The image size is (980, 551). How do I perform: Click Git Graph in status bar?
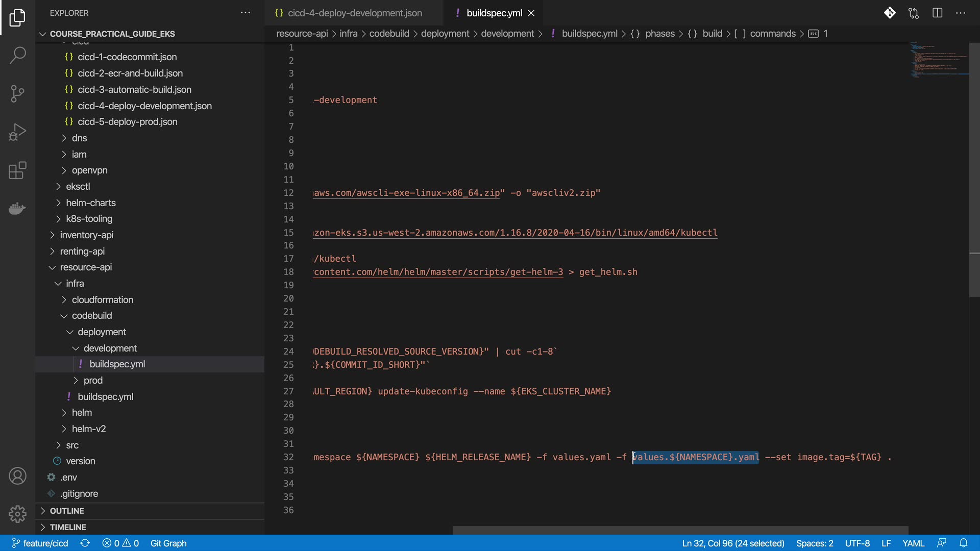(x=168, y=543)
